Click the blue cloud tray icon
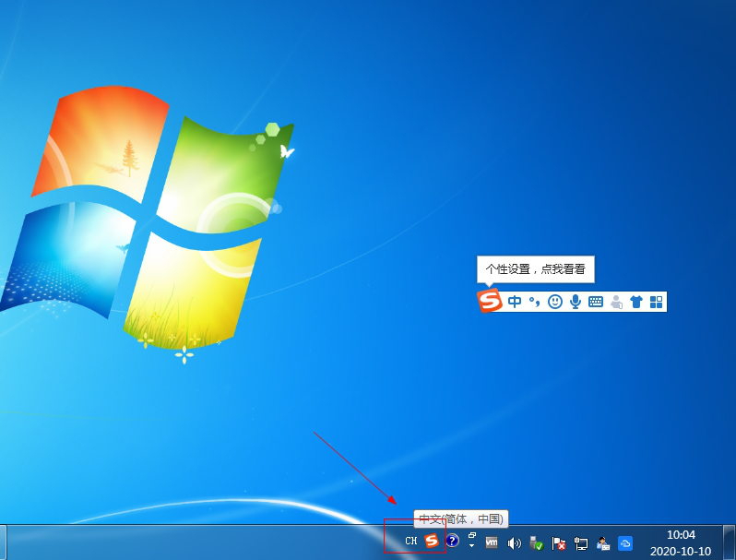The width and height of the screenshot is (736, 560). pyautogui.click(x=625, y=543)
